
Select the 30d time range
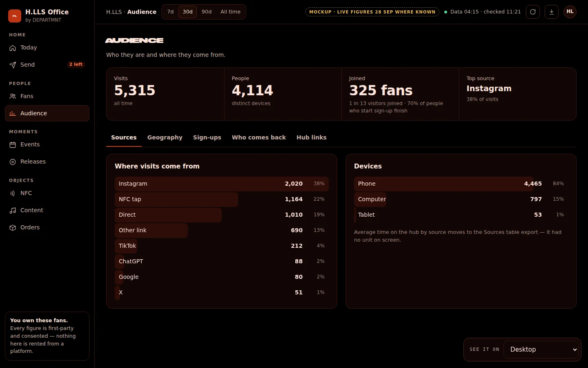[x=187, y=12]
